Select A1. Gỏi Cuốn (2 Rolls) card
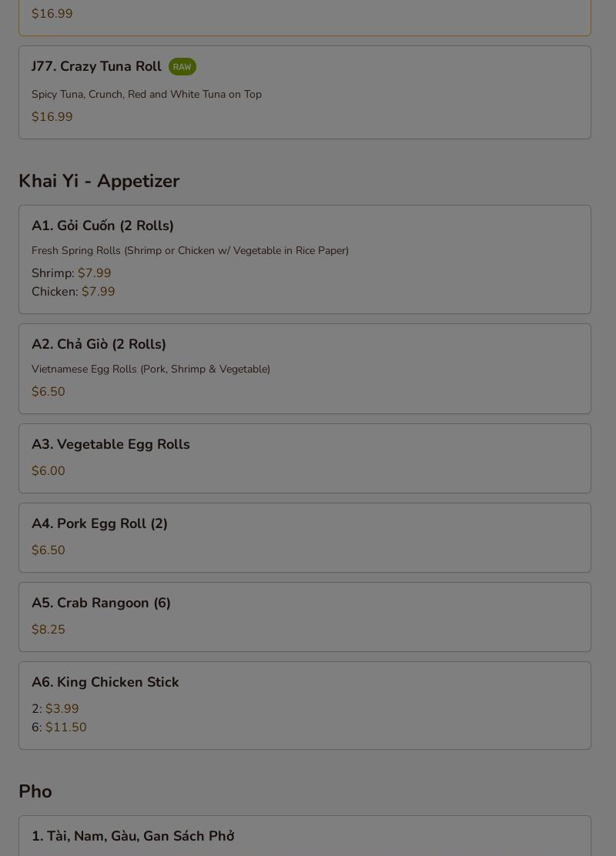Screen dimensions: 616x856 (305, 259)
